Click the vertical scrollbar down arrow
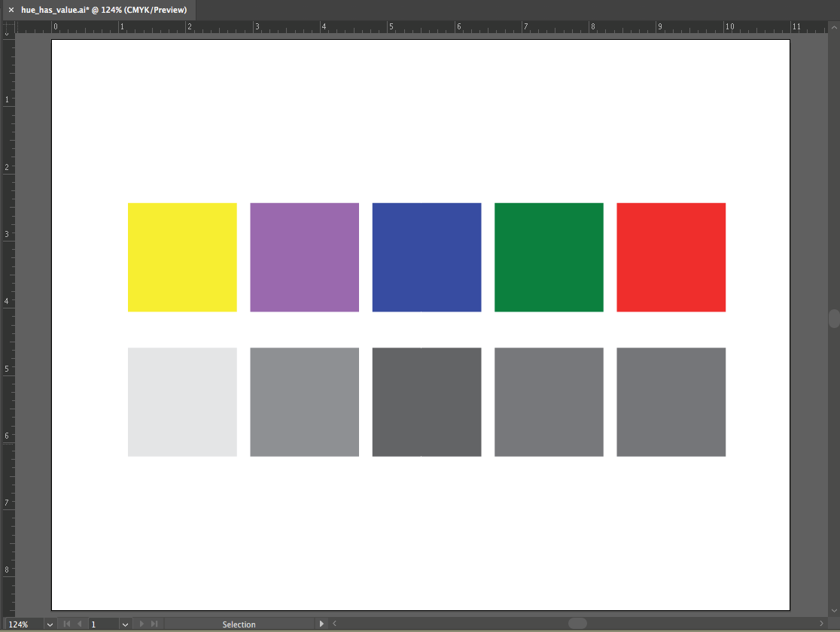 [x=834, y=609]
